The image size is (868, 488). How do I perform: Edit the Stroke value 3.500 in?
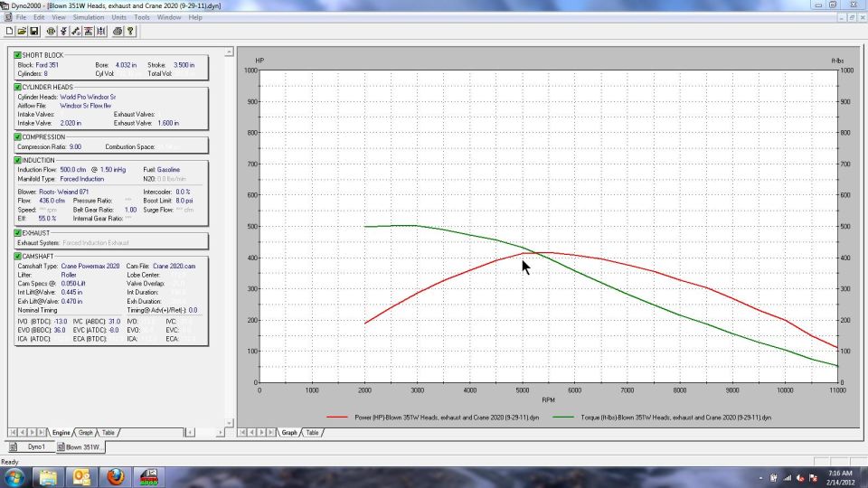[184, 65]
